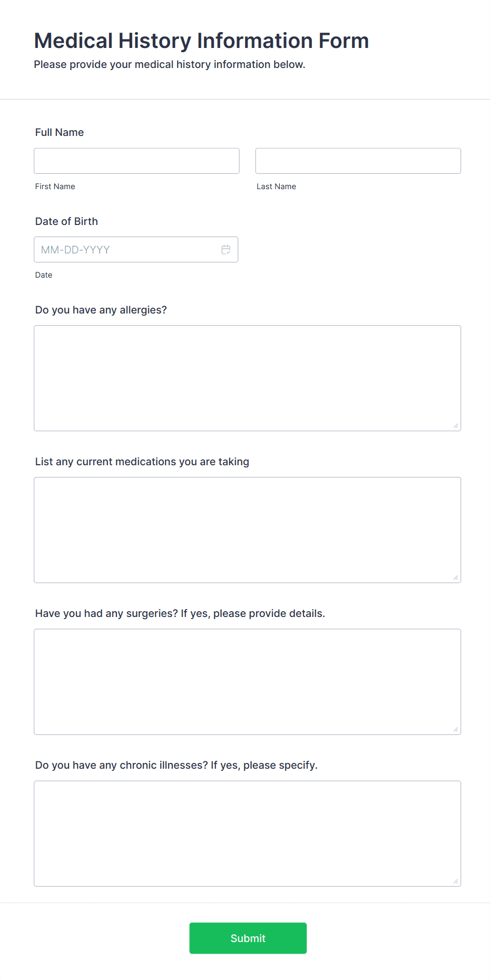Click the Date helper text below the field

click(x=44, y=275)
